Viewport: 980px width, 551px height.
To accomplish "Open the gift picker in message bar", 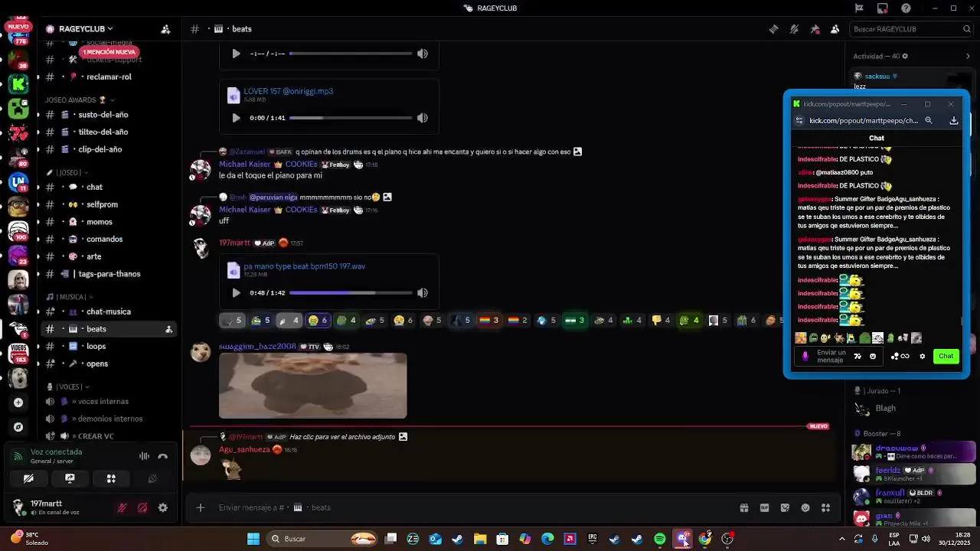I will coord(743,507).
